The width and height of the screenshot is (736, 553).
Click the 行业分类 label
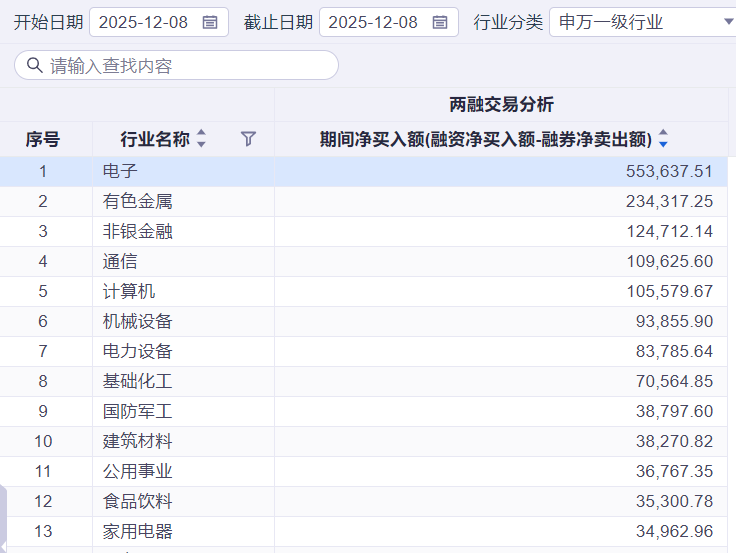click(x=508, y=22)
